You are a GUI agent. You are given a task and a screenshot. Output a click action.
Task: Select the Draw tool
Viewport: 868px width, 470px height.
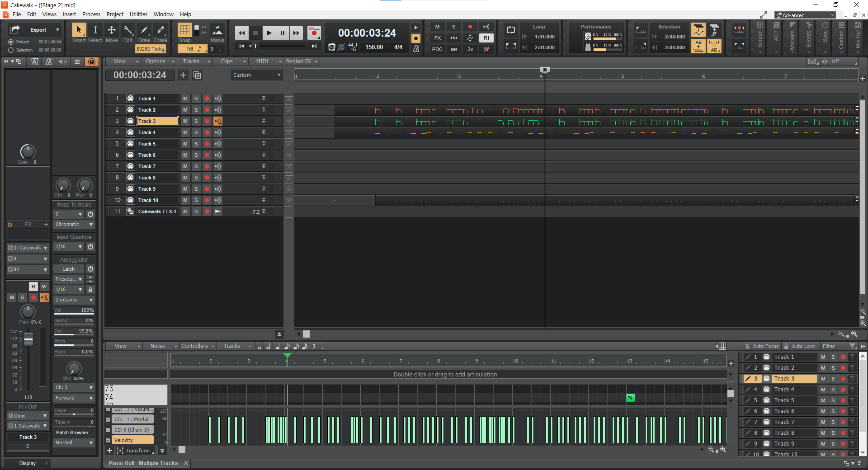pos(144,30)
